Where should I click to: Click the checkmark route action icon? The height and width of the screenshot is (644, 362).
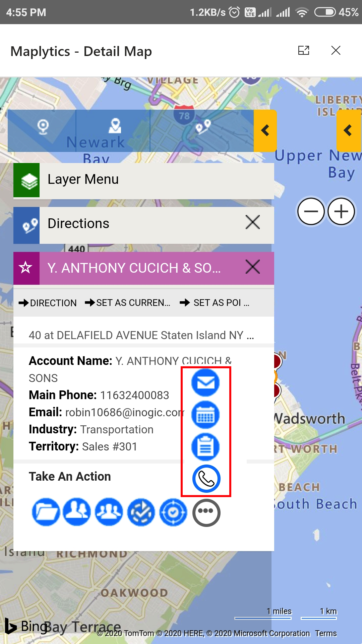coord(141,512)
